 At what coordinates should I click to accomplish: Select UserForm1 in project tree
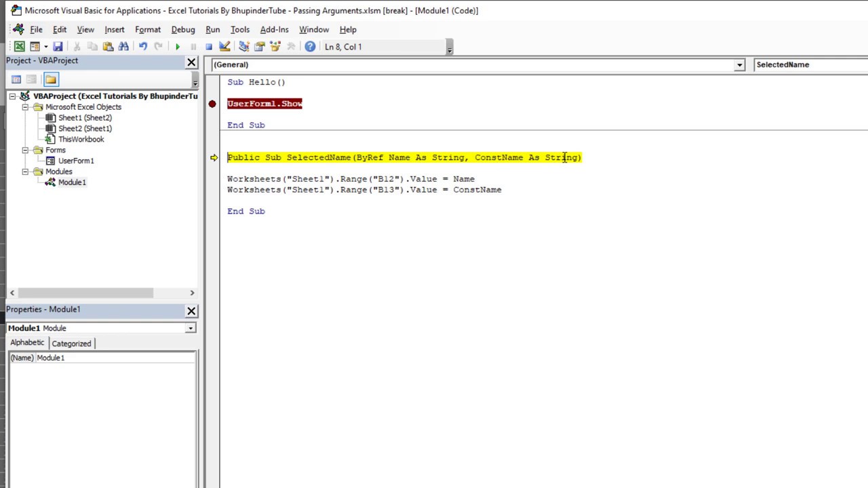point(76,161)
